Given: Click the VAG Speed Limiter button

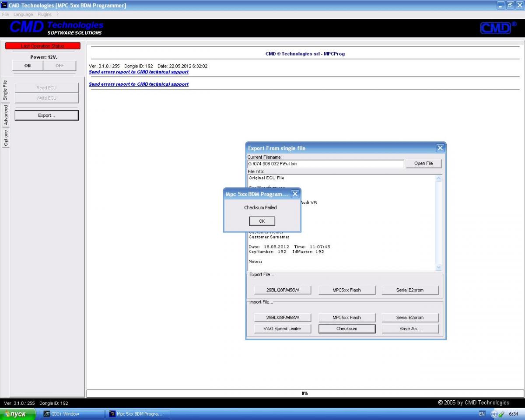Looking at the screenshot, I should [x=283, y=329].
